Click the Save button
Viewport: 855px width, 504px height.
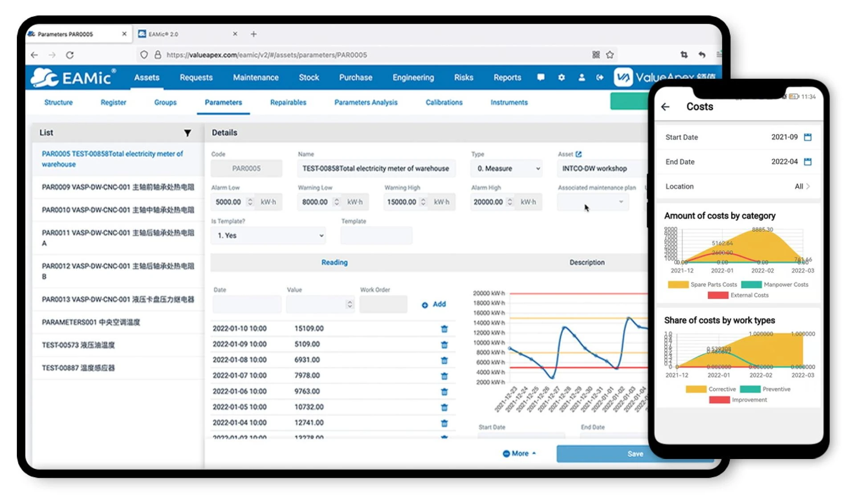pyautogui.click(x=635, y=453)
